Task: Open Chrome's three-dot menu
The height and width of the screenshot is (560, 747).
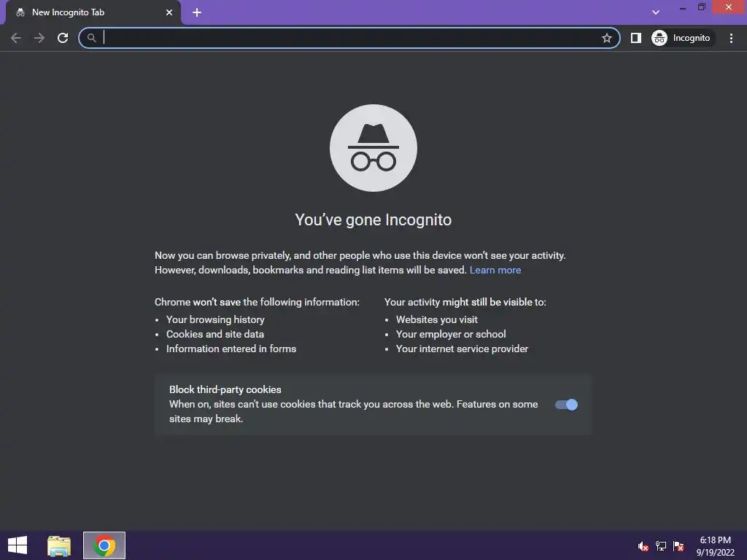Action: pyautogui.click(x=731, y=38)
